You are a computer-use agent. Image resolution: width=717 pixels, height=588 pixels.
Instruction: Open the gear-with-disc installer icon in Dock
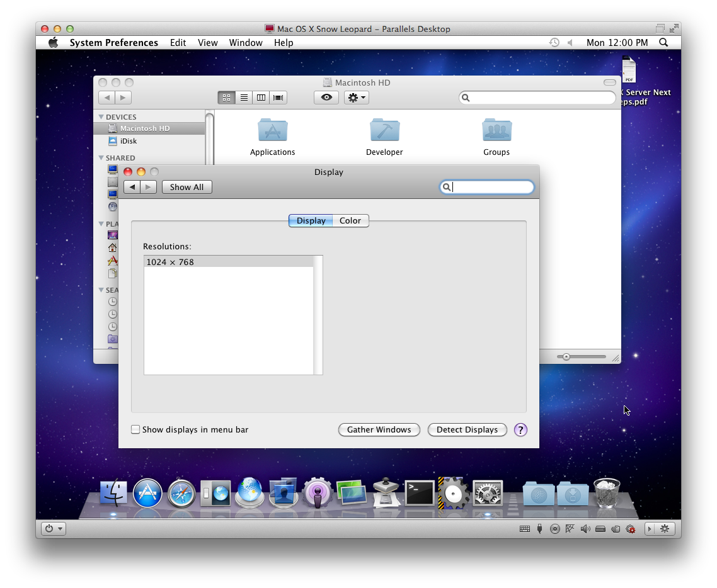point(453,493)
